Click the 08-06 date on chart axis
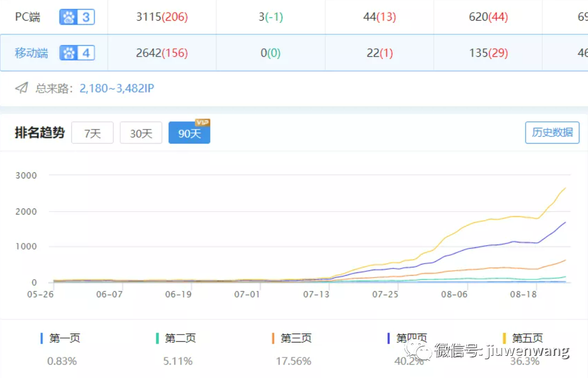 [454, 295]
